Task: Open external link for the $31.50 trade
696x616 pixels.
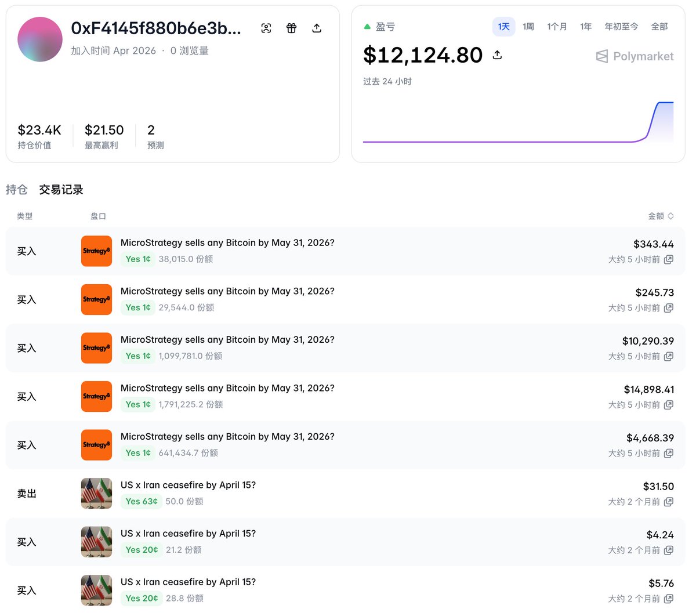Action: 669,502
